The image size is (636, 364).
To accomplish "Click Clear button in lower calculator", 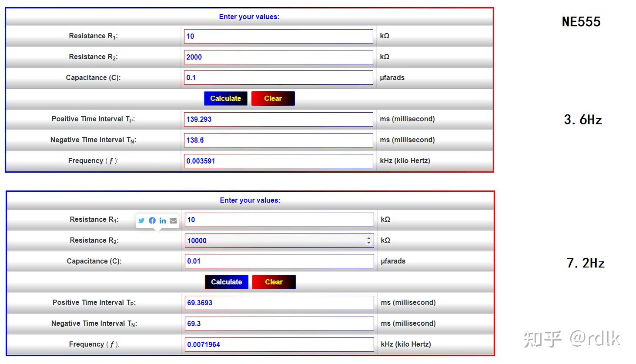I will click(274, 282).
